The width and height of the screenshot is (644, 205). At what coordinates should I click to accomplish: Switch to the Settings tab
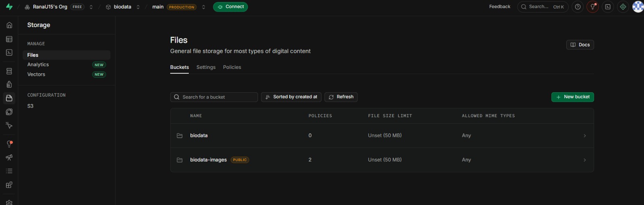[206, 67]
